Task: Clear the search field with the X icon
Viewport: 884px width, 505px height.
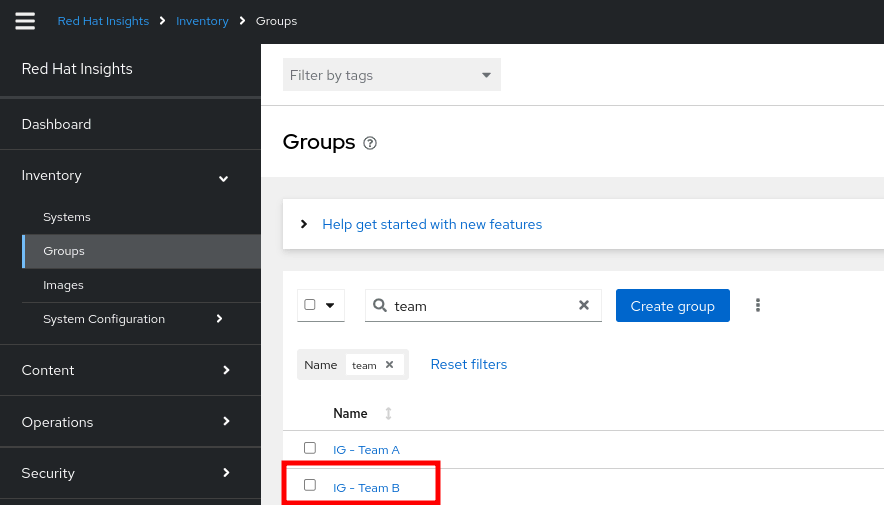Action: pos(584,306)
